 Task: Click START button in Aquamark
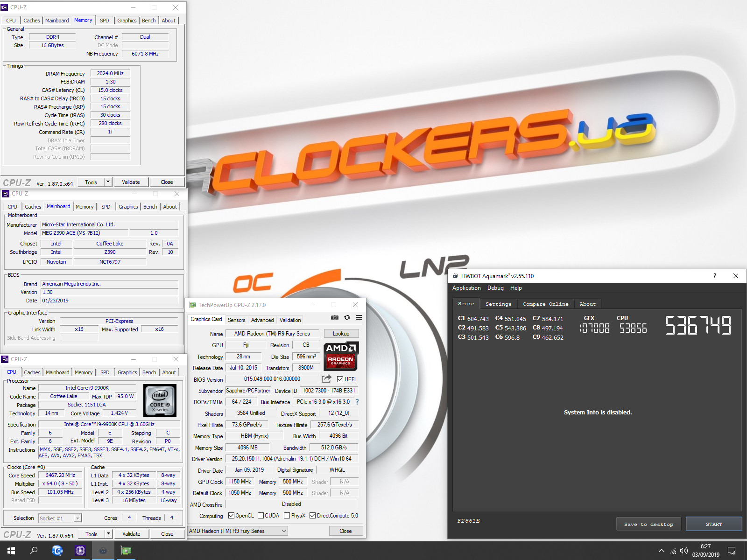(714, 524)
